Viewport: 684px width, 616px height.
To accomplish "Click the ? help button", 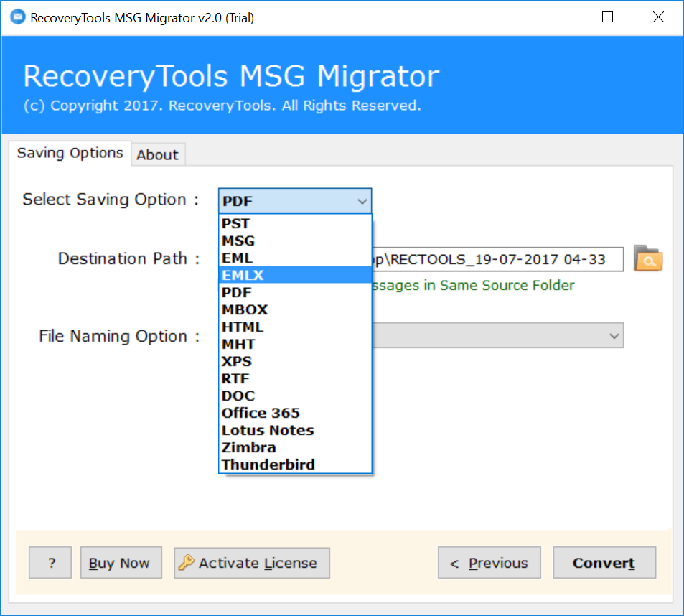I will pos(50,563).
